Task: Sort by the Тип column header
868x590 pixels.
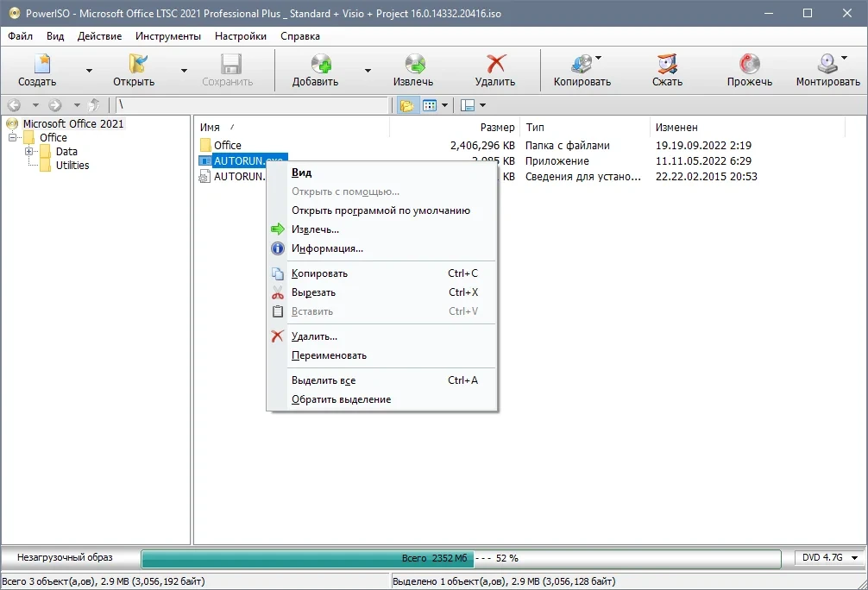Action: [585, 128]
